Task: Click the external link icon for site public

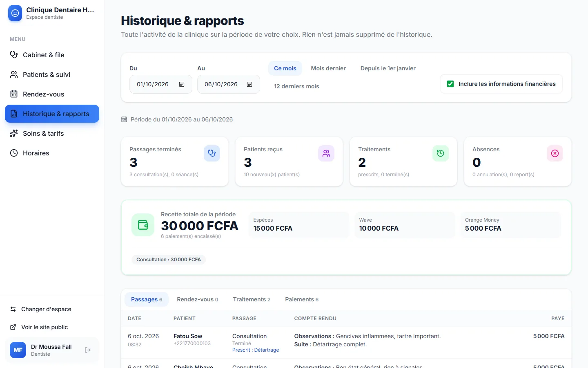Action: pyautogui.click(x=13, y=327)
